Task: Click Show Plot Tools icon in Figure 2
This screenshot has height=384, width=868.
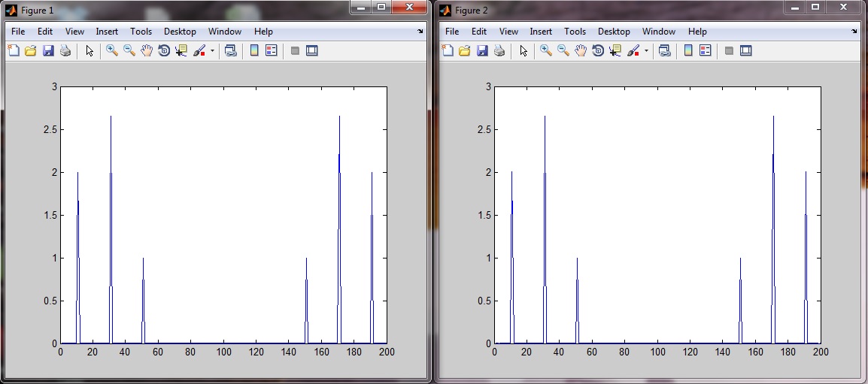Action: click(x=746, y=51)
